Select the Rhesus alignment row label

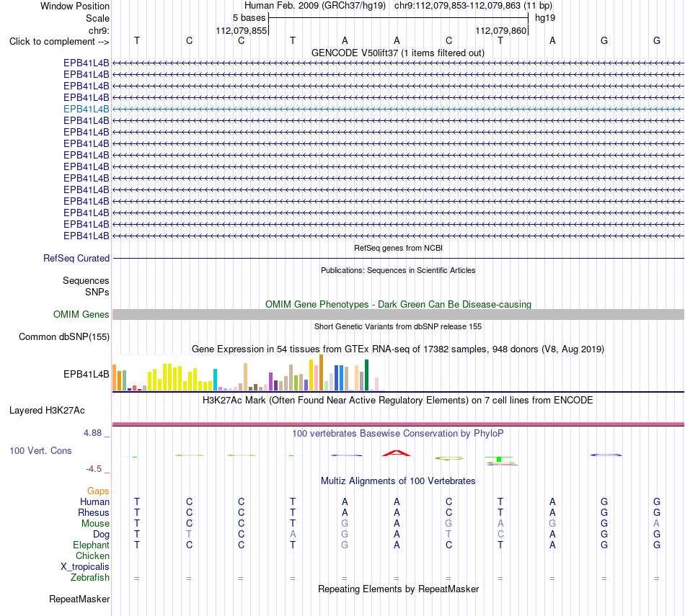pos(94,512)
